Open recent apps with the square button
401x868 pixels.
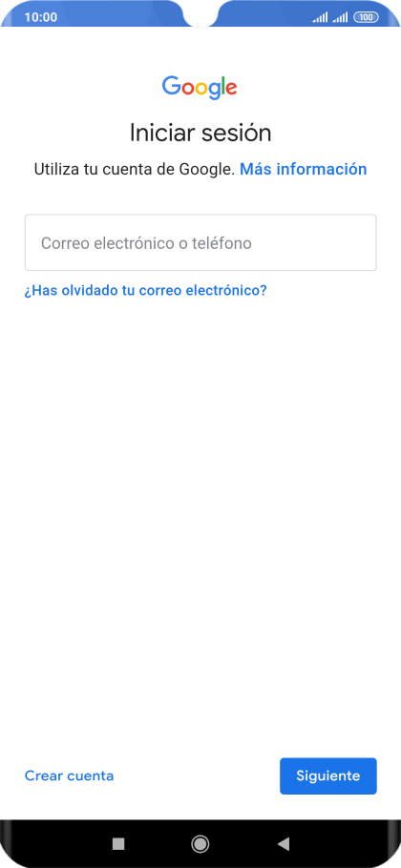(x=118, y=843)
